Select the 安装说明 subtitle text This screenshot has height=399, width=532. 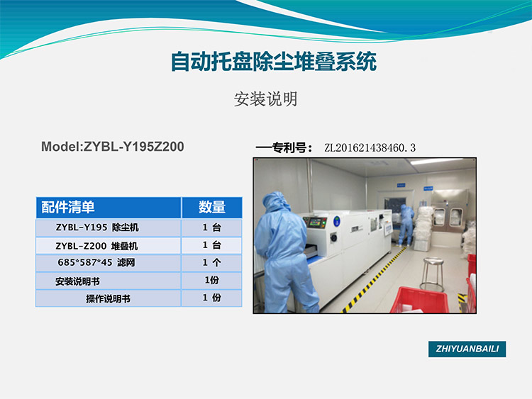(265, 99)
